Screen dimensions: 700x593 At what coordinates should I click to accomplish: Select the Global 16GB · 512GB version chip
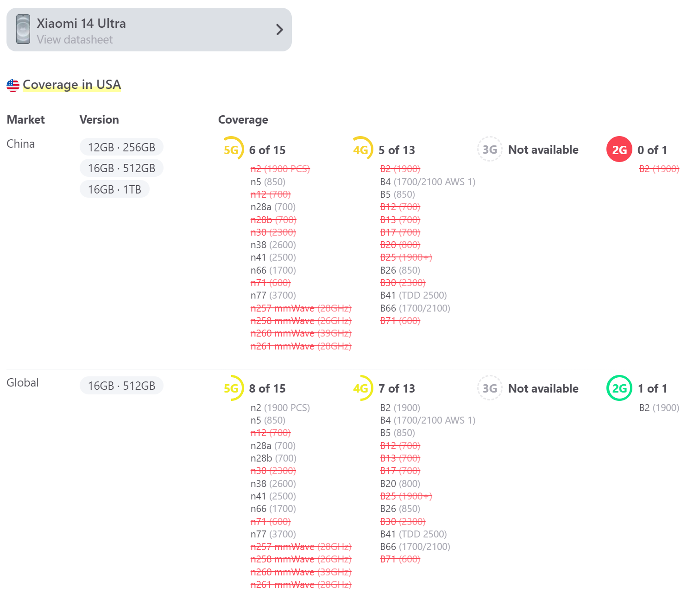click(x=121, y=386)
